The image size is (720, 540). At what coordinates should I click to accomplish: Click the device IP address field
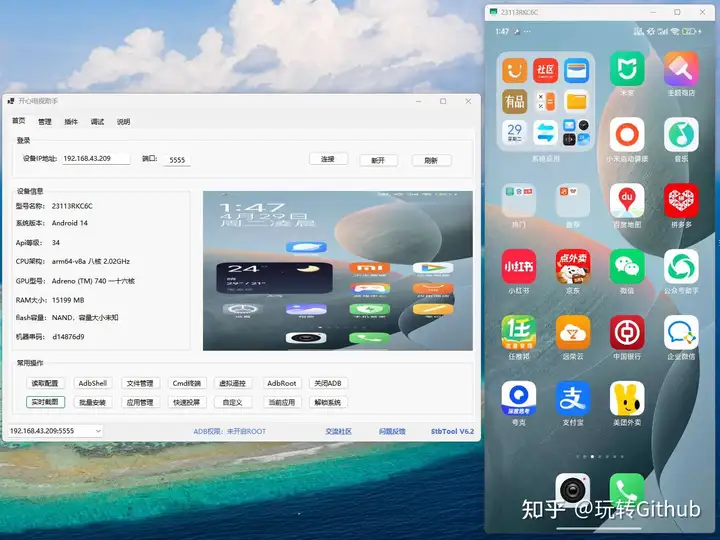pyautogui.click(x=96, y=159)
